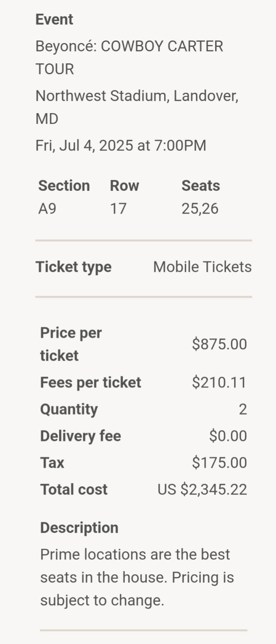Select the $175.00 tax amount
Image resolution: width=276 pixels, height=644 pixels.
click(219, 463)
